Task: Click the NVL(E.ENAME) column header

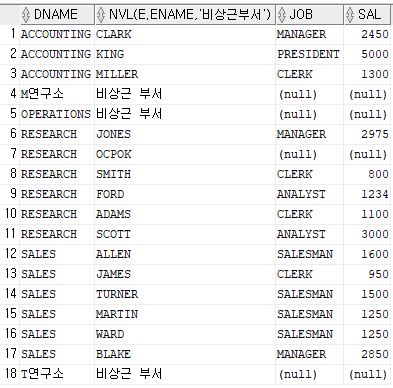Action: (x=185, y=15)
